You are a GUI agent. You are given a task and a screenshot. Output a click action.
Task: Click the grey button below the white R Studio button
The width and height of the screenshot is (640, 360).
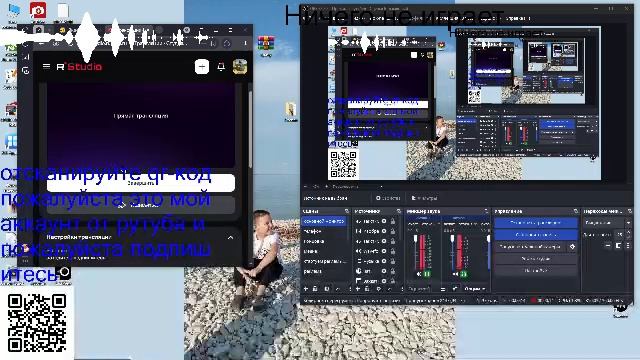pos(141,205)
